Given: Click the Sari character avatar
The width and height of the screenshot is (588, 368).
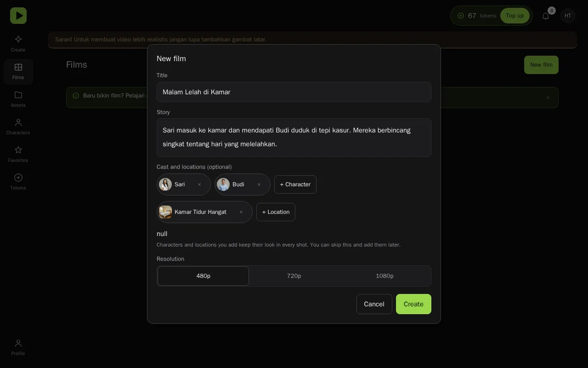Looking at the screenshot, I should (165, 184).
